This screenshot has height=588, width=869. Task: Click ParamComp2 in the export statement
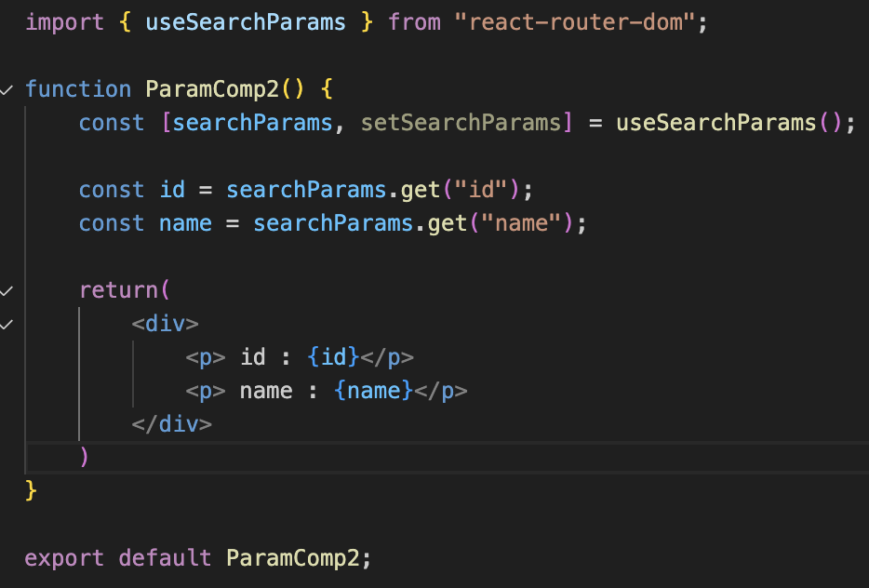[x=293, y=558]
